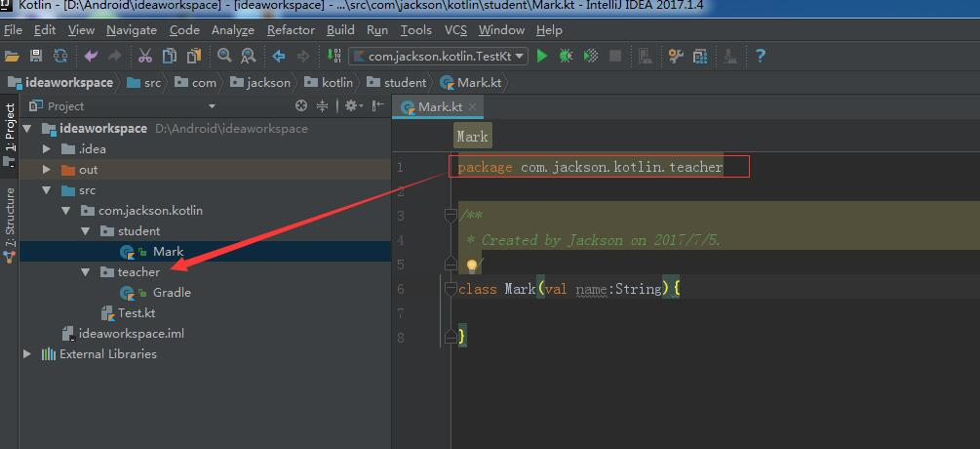Image resolution: width=980 pixels, height=449 pixels.
Task: Open the Code menu
Action: [184, 30]
